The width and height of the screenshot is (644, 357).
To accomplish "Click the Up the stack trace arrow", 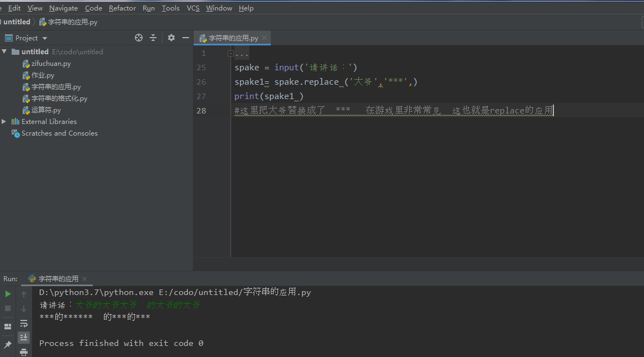I will [24, 294].
